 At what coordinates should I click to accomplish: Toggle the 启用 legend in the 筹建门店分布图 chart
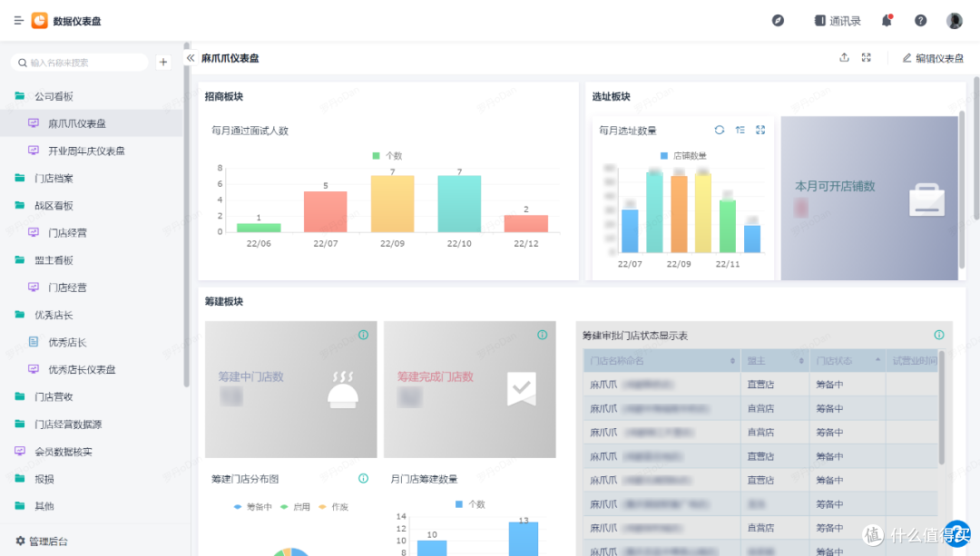pyautogui.click(x=295, y=507)
